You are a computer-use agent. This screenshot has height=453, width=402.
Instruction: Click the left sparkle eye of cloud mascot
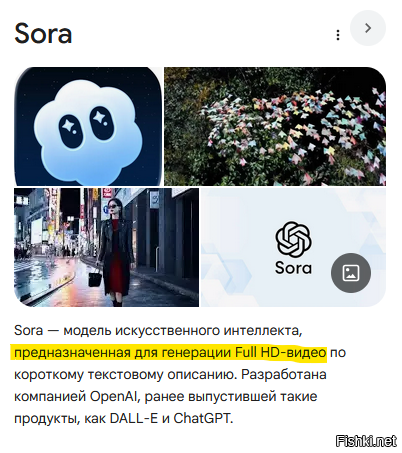pyautogui.click(x=70, y=128)
